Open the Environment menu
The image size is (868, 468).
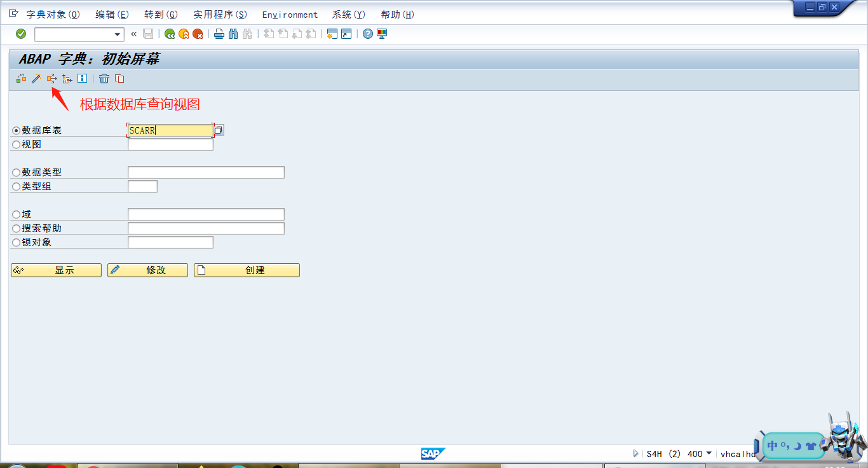(290, 15)
